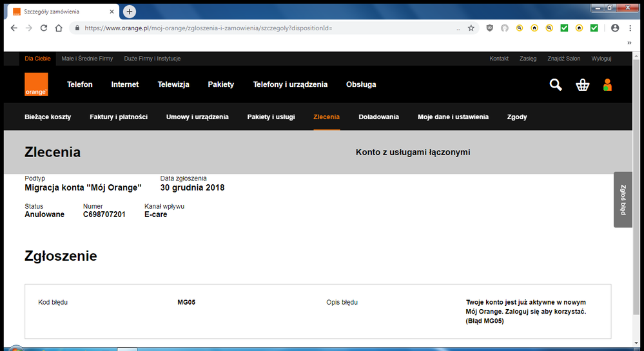Click the Orange logo
This screenshot has width=644, height=351.
36,84
